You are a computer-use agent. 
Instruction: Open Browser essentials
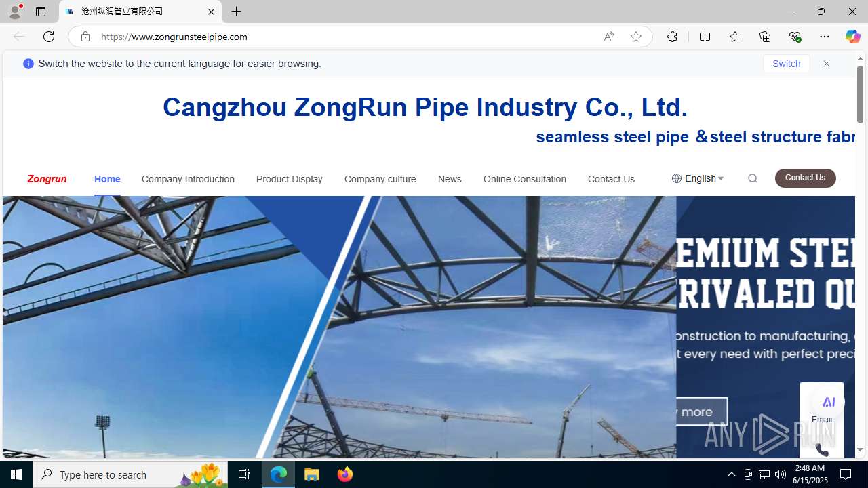point(795,37)
